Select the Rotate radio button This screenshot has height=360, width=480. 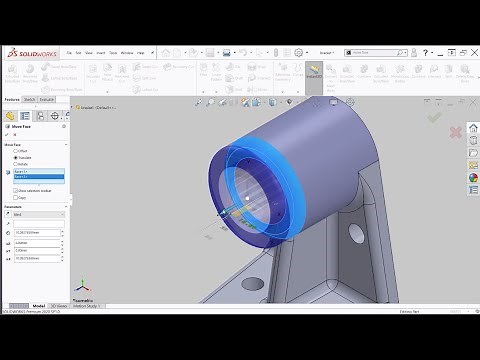click(15, 164)
